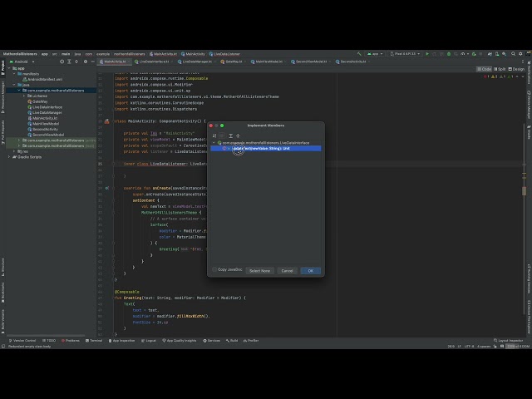Viewport: 532px width, 399px height.
Task: Click expand all icon in Project panel
Action: 69,62
